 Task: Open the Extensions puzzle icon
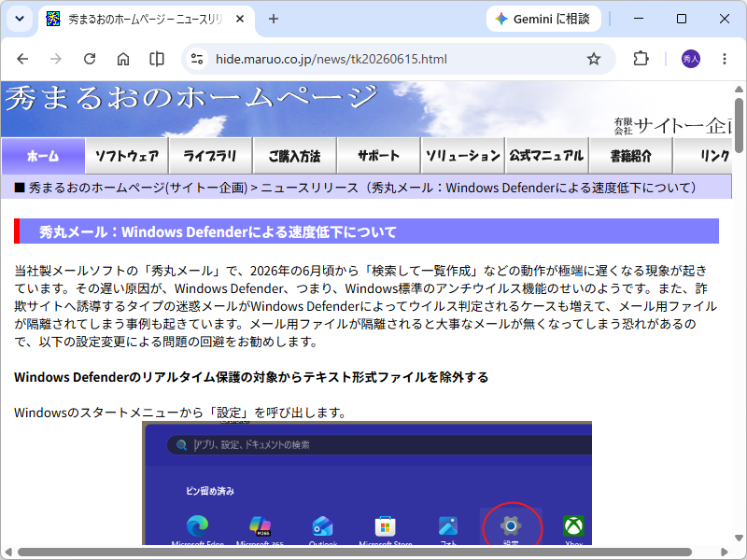click(x=641, y=59)
